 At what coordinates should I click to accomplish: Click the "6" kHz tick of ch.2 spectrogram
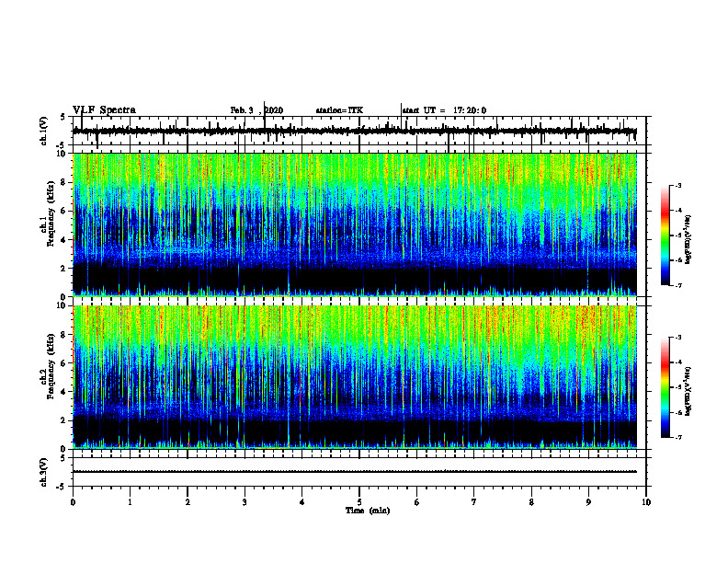(63, 363)
